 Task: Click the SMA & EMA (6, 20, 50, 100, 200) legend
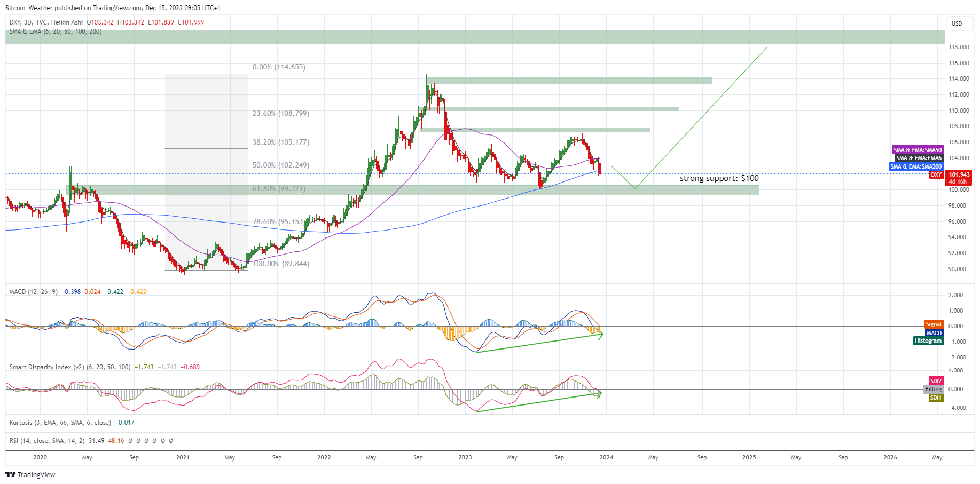tap(56, 31)
